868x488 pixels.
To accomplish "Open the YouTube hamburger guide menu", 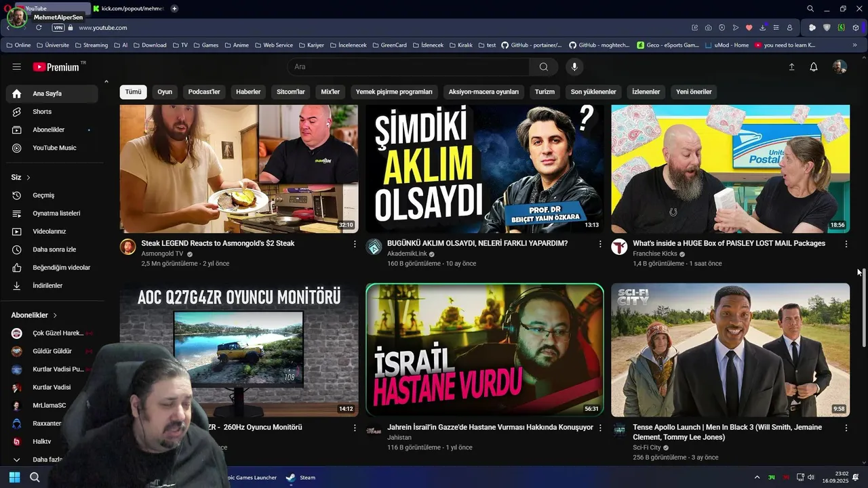I will click(x=16, y=67).
